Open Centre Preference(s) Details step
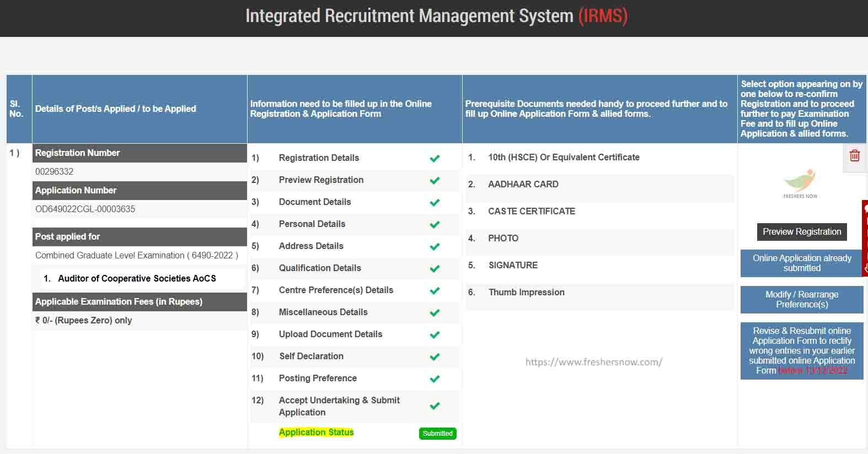This screenshot has width=868, height=454. pyautogui.click(x=336, y=290)
